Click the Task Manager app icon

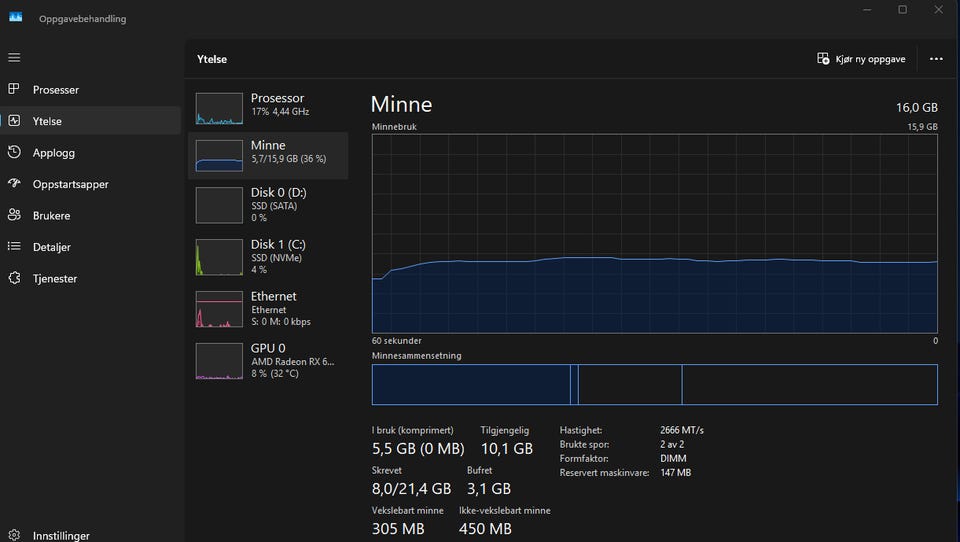[x=15, y=18]
